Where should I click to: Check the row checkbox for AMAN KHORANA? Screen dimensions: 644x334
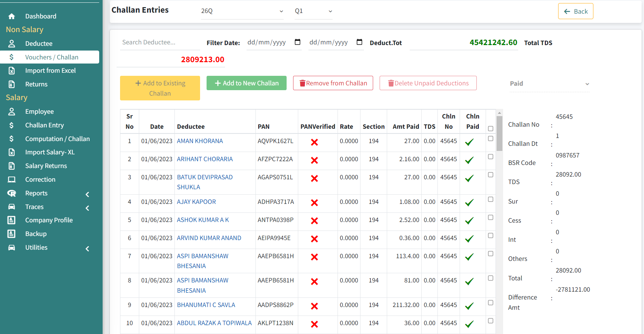(490, 138)
